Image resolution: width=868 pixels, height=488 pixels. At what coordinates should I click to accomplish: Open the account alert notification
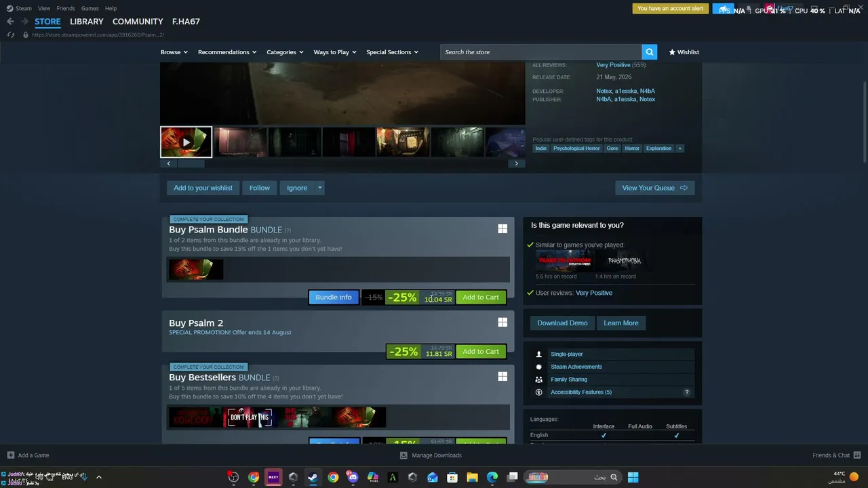[671, 9]
